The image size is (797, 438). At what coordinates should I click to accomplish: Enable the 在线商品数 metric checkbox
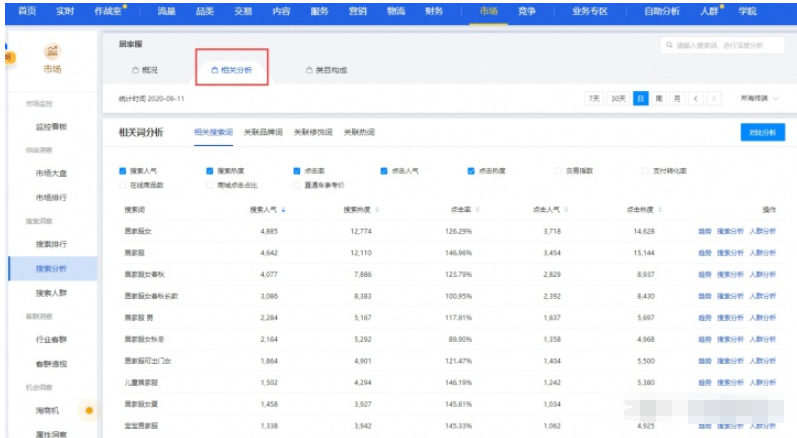122,185
